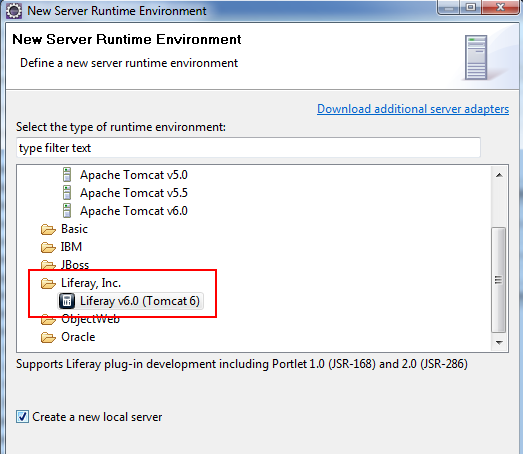Click the scrollbar down arrow
The width and height of the screenshot is (523, 454).
click(x=499, y=342)
